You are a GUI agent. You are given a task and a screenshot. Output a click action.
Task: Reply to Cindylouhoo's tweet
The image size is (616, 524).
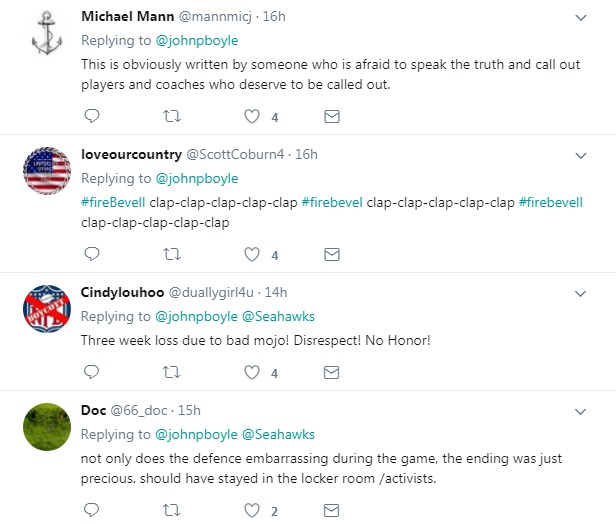(92, 373)
